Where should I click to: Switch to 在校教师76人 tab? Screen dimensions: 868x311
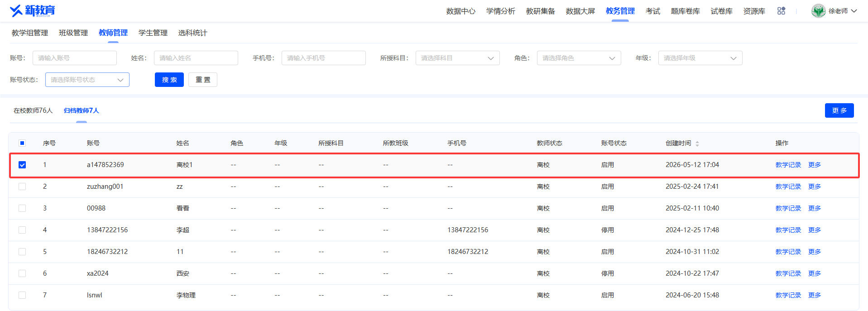[x=33, y=110]
